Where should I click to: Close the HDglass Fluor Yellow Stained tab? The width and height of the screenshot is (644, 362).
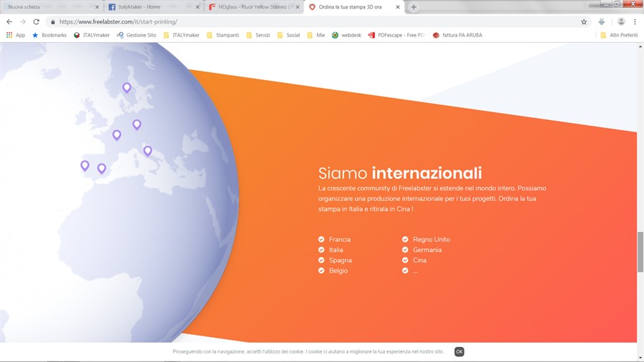pyautogui.click(x=298, y=7)
